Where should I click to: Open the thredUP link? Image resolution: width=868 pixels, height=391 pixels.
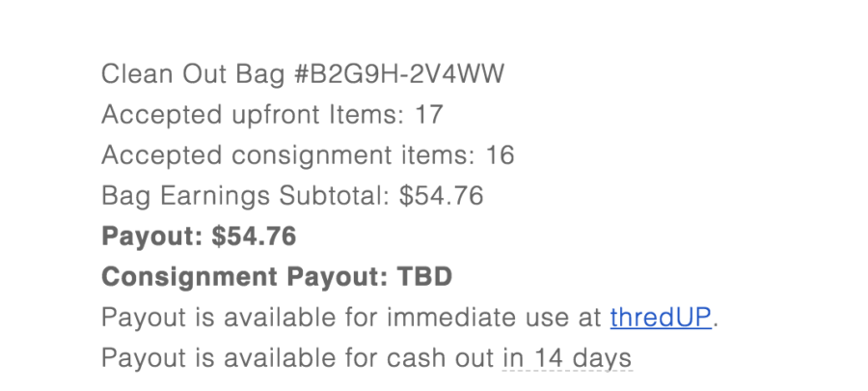point(661,318)
